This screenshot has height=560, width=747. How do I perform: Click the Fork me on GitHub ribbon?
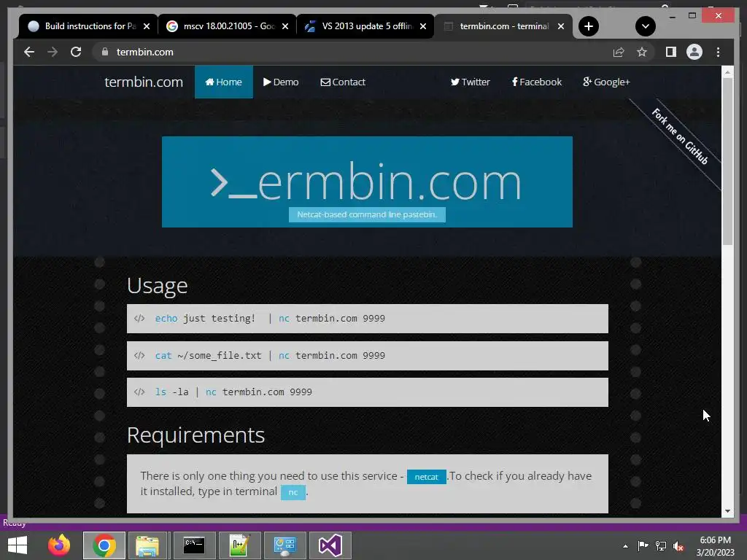click(x=679, y=136)
